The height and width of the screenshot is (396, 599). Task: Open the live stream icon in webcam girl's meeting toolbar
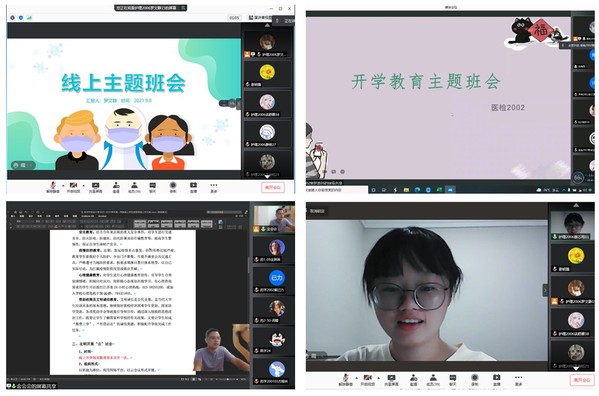pos(497,380)
